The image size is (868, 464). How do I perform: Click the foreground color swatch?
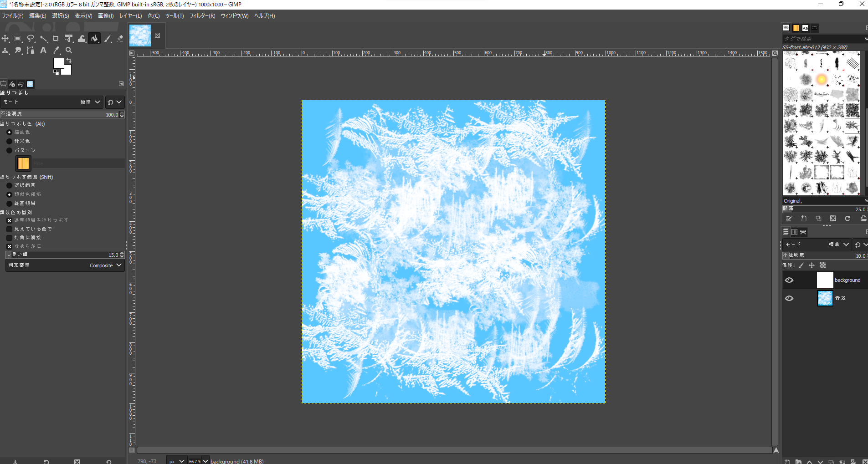pos(58,63)
